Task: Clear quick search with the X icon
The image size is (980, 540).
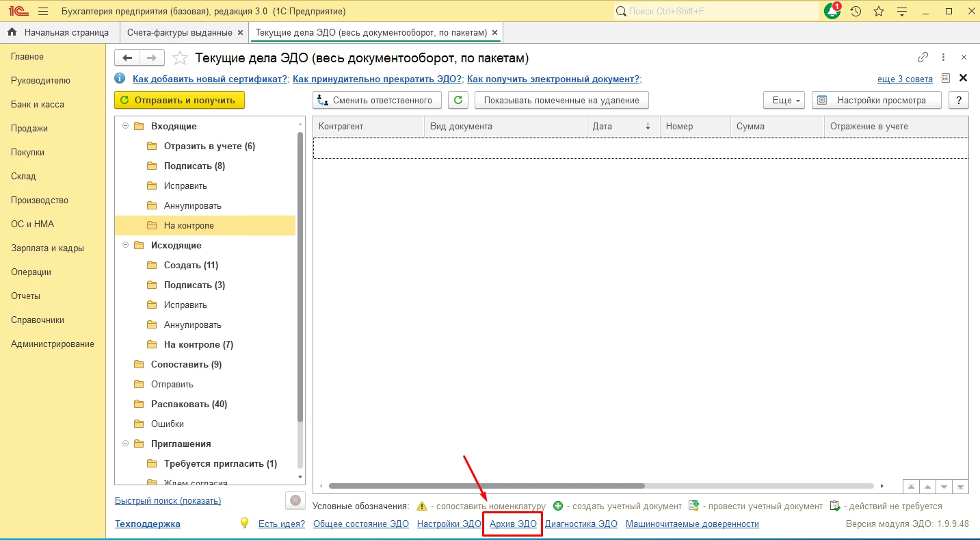Action: click(295, 500)
